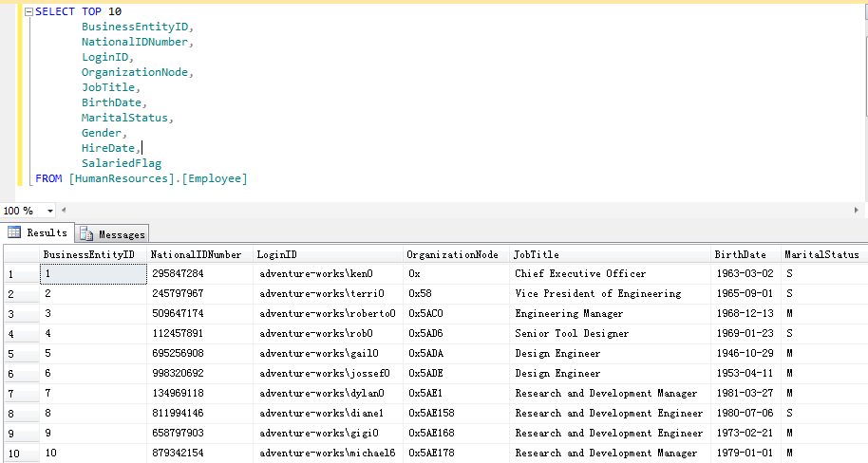Switch to the Messages tab

pyautogui.click(x=112, y=234)
